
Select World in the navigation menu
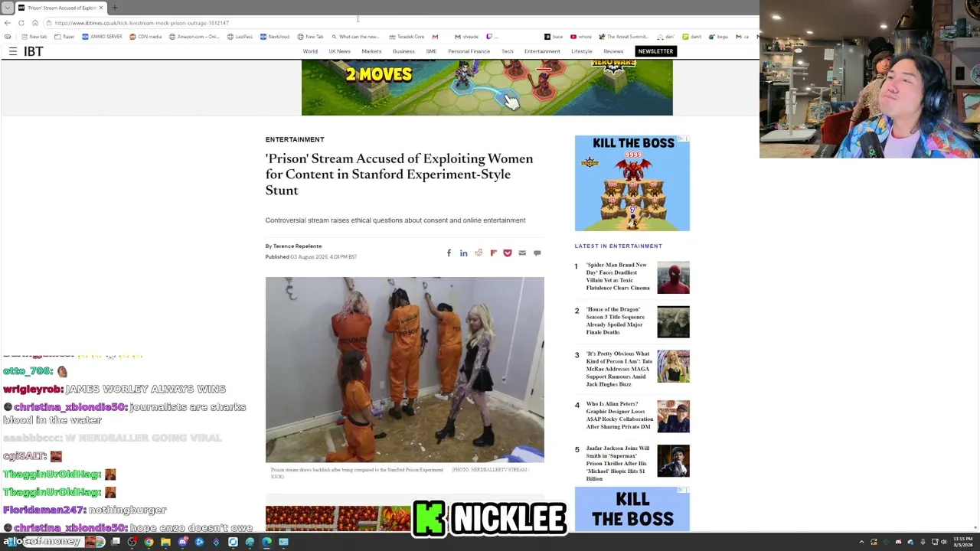tap(310, 51)
